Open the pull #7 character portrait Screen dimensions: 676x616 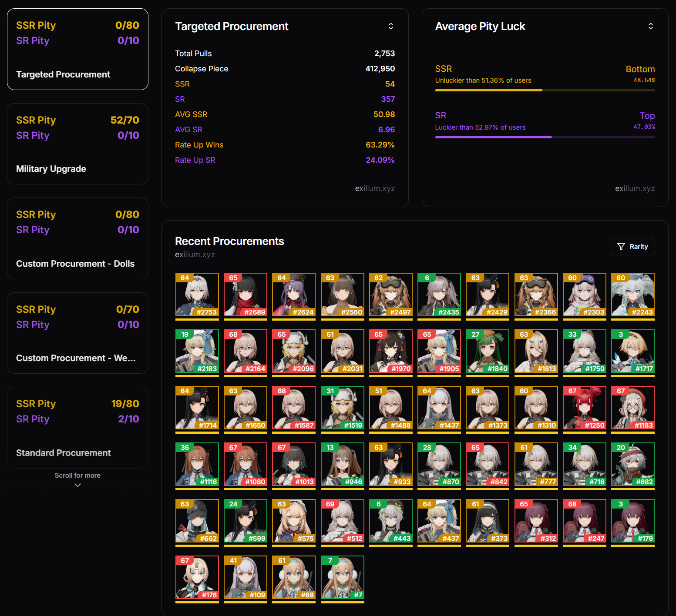[343, 577]
